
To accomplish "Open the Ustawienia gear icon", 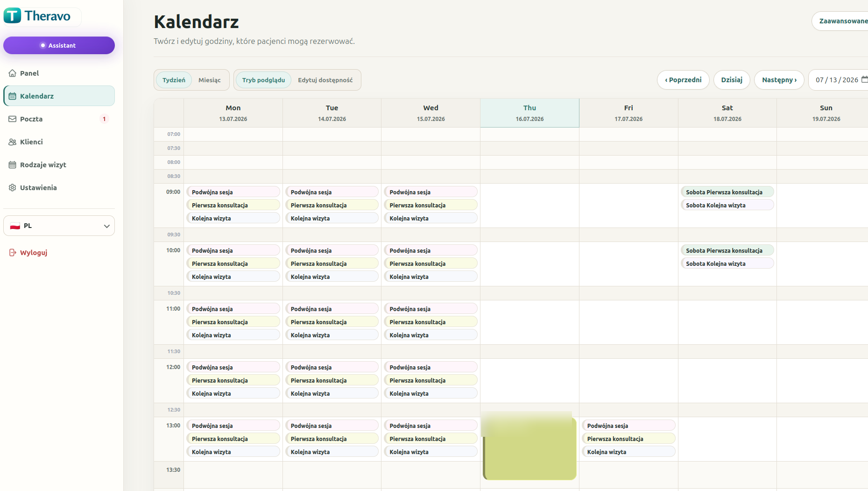I will (13, 188).
